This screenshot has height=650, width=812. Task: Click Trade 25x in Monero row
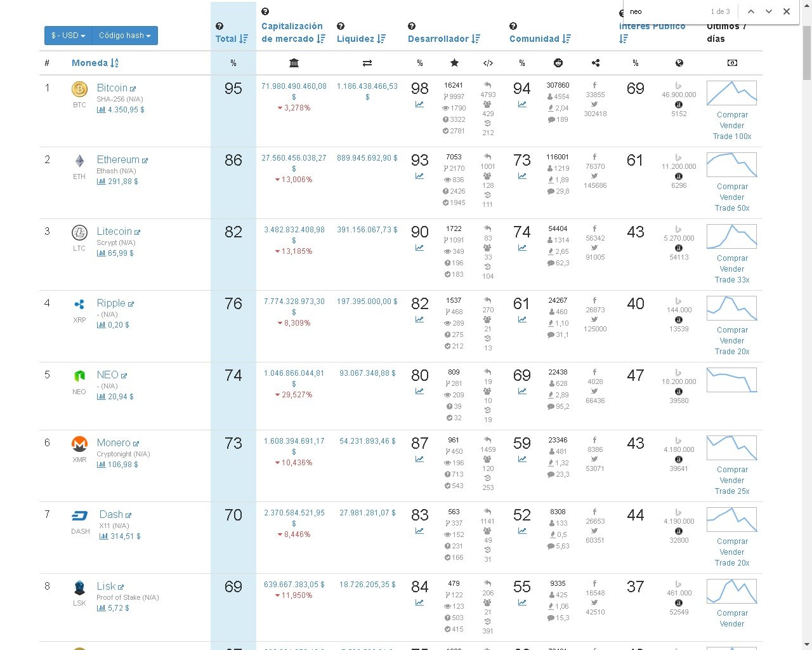[732, 491]
